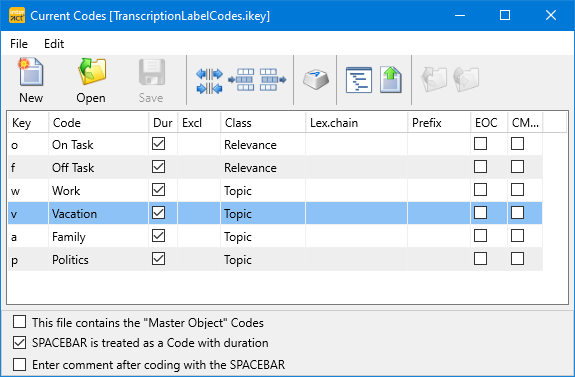Click the first grayed-out folder icon
Image resolution: width=575 pixels, height=377 pixels.
point(434,79)
